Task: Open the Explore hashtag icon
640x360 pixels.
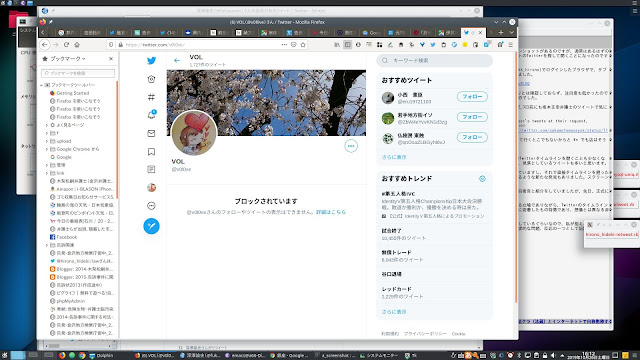Action: tap(151, 97)
